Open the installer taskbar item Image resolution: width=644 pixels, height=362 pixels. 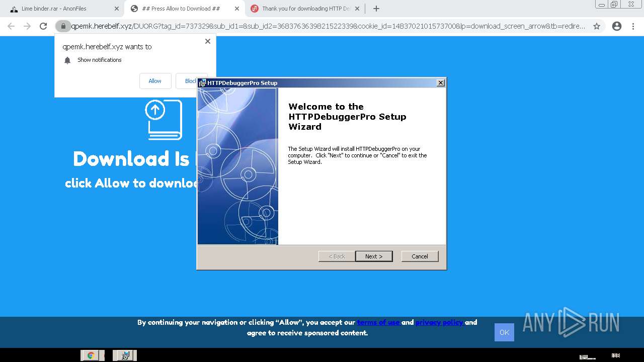tap(125, 355)
